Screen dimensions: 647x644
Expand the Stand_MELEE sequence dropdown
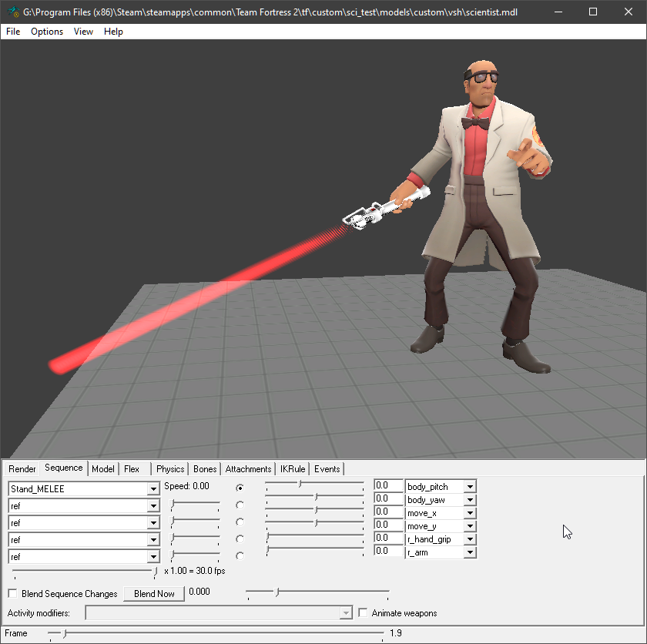coord(153,489)
